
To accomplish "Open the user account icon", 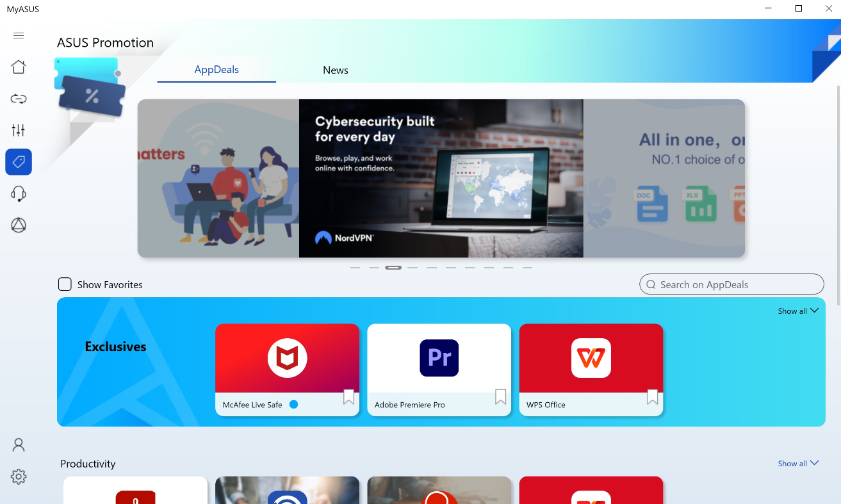I will (19, 445).
